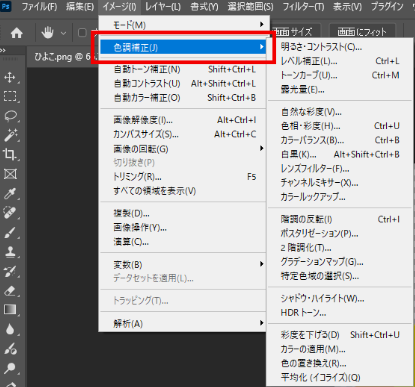Select the Frame tool
The image size is (415, 387).
[x=10, y=174]
